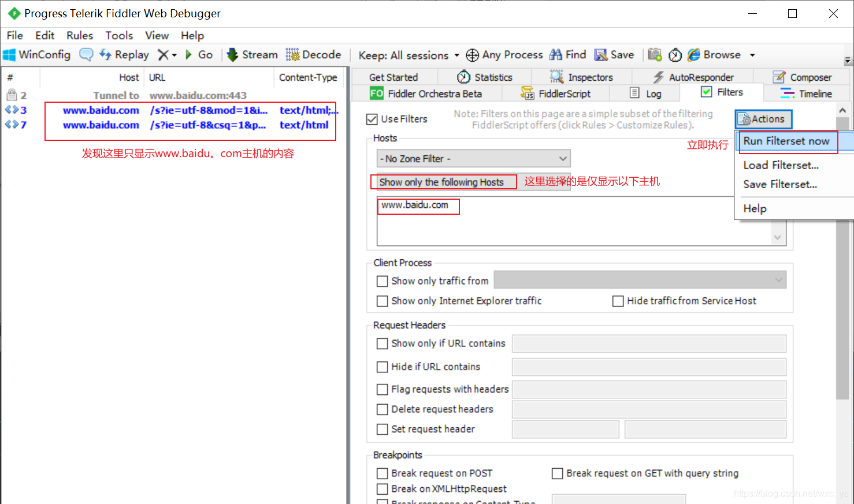The height and width of the screenshot is (504, 854).
Task: Select the Tunnel to www.baidu.com:443 session
Action: (x=173, y=95)
